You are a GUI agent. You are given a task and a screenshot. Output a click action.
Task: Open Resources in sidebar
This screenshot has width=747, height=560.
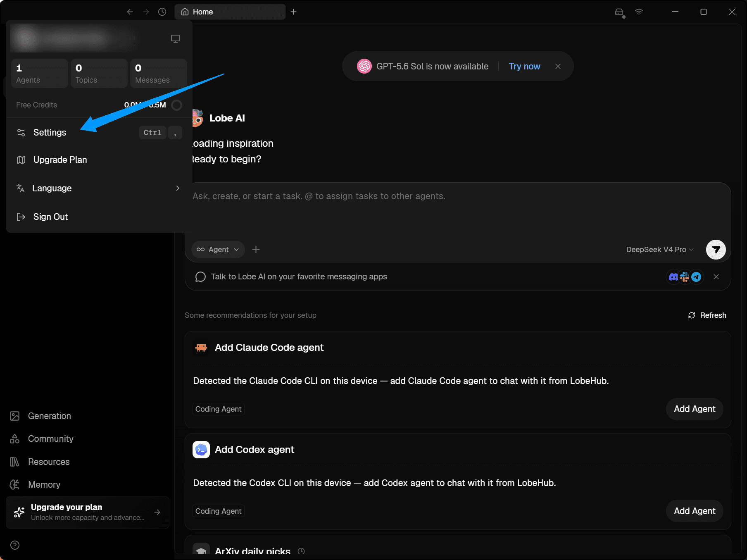click(88, 462)
